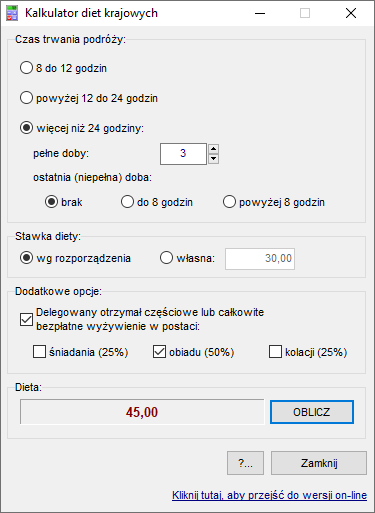This screenshot has height=513, width=375.
Task: Untick the Delegowany otrzymał bezpłatne wyżywienie checkbox
Action: 26,319
